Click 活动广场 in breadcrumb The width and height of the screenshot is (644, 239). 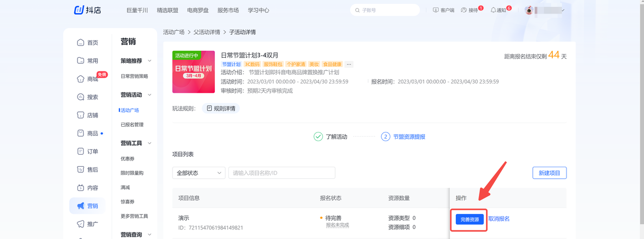click(x=174, y=32)
